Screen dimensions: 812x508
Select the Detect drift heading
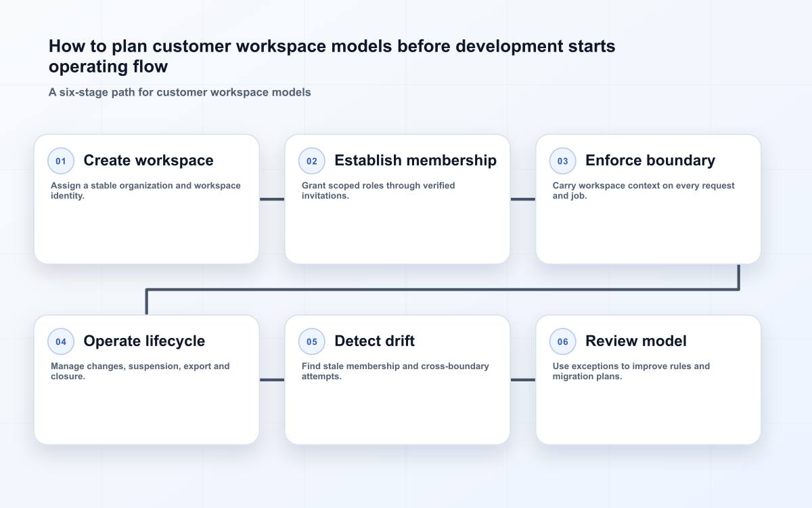pos(374,341)
